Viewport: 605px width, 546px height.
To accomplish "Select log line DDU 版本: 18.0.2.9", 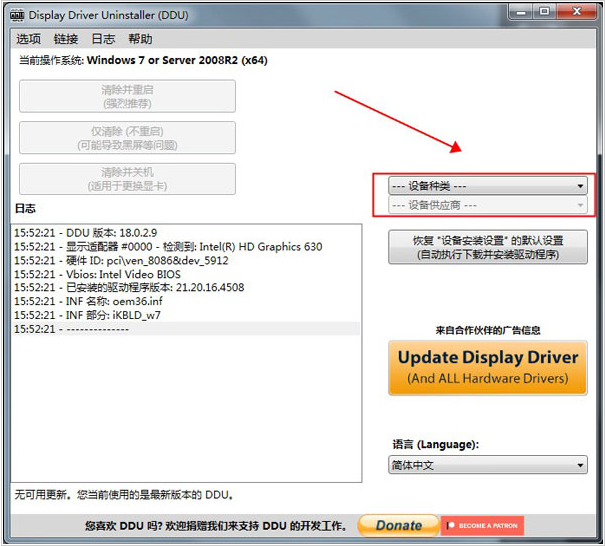I will 186,233.
